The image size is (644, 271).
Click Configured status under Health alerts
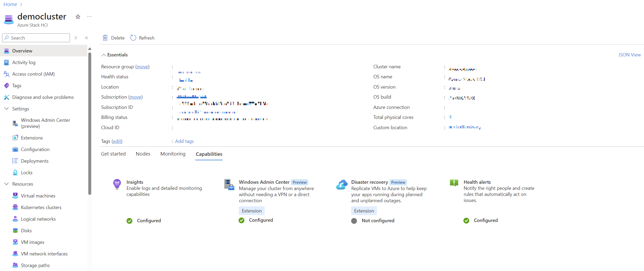click(486, 220)
